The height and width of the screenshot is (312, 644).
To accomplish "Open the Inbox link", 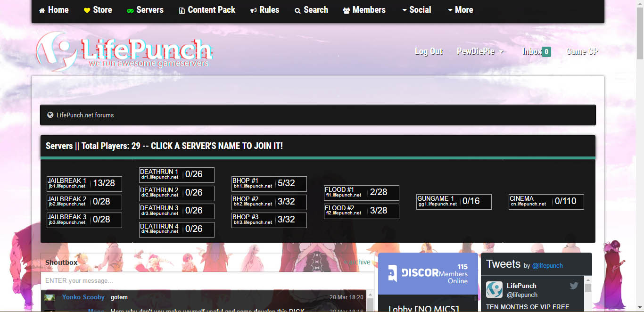I will pyautogui.click(x=532, y=51).
